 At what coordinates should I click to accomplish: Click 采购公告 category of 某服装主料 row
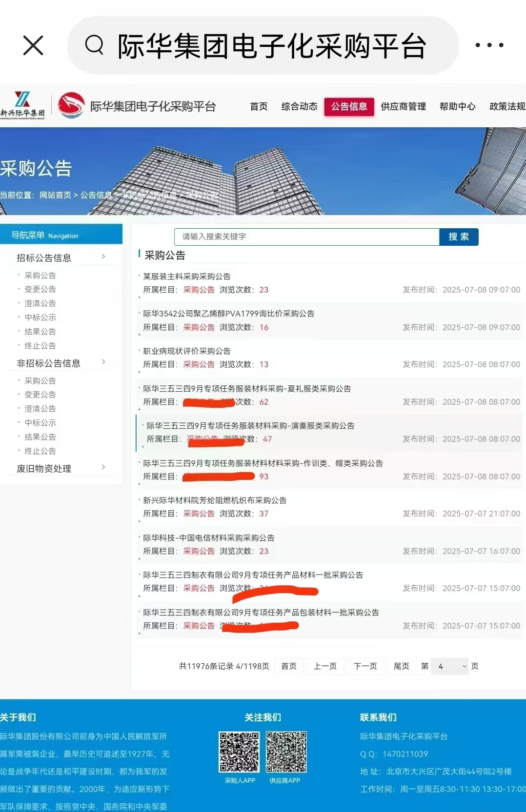point(199,290)
